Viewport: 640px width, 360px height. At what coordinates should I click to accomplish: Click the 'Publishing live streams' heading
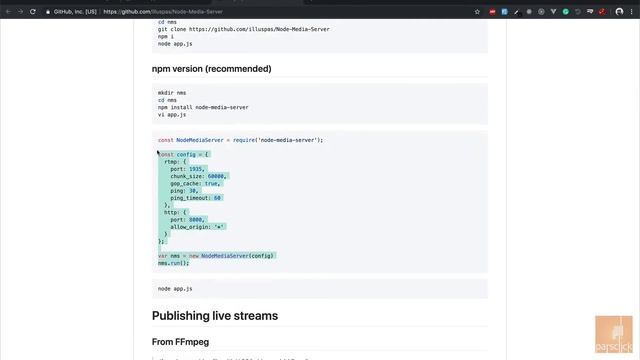[x=215, y=316]
